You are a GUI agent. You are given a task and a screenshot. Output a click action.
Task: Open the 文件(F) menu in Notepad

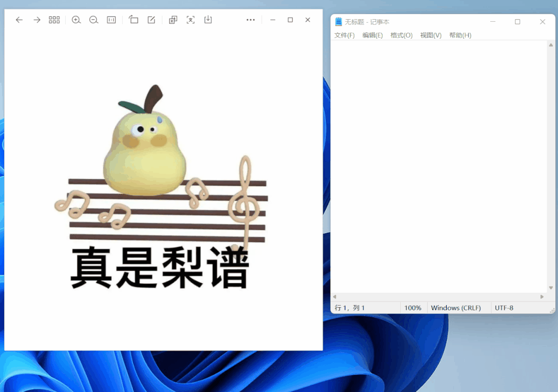pos(344,35)
